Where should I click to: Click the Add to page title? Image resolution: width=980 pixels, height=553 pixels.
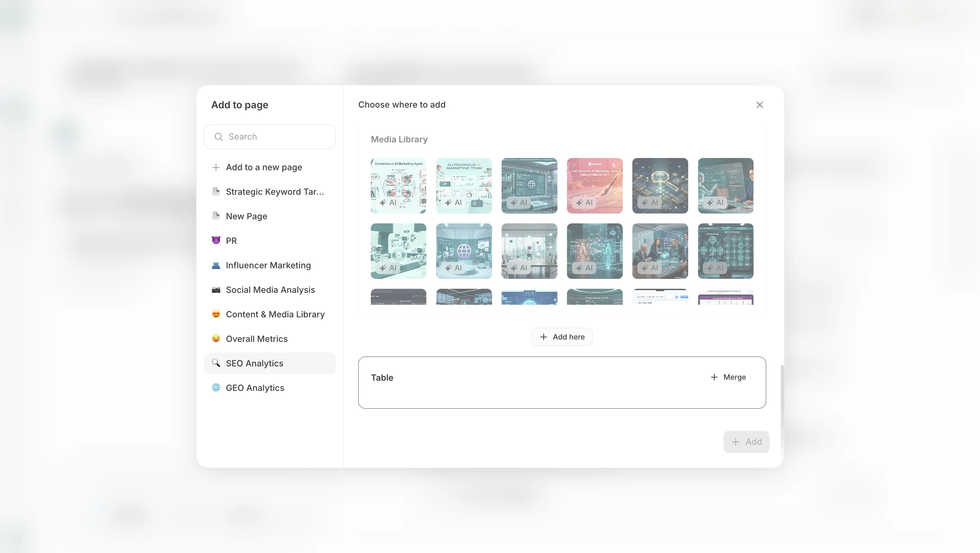coord(240,105)
